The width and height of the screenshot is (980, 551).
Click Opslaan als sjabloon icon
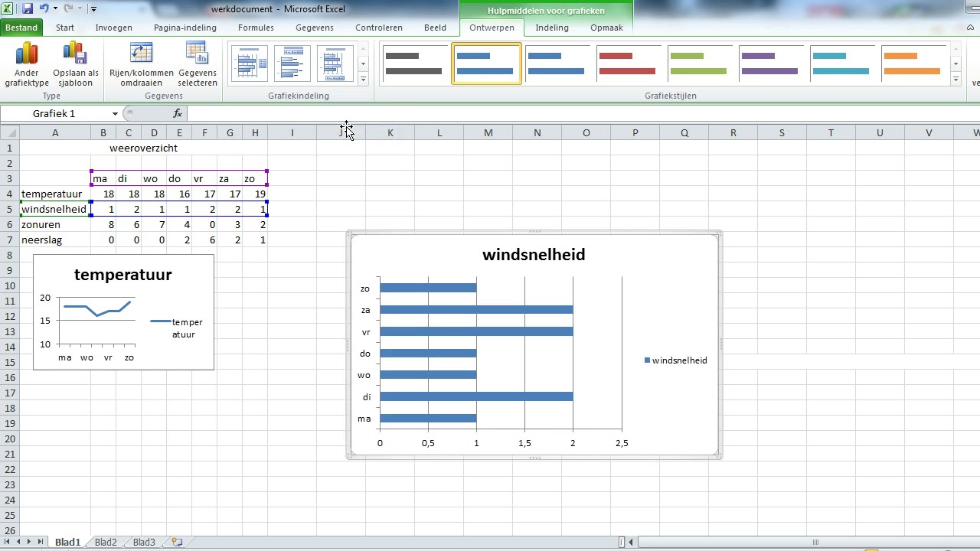point(75,64)
